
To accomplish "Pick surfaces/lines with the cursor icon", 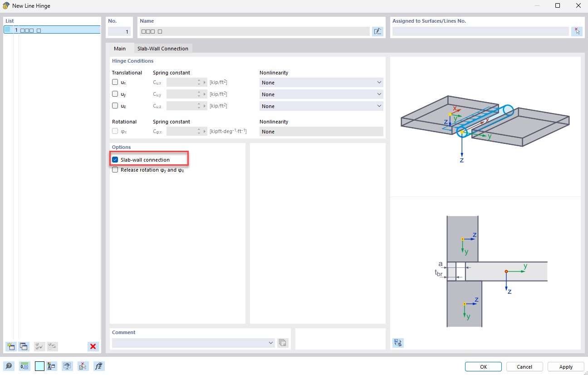I will click(x=577, y=31).
